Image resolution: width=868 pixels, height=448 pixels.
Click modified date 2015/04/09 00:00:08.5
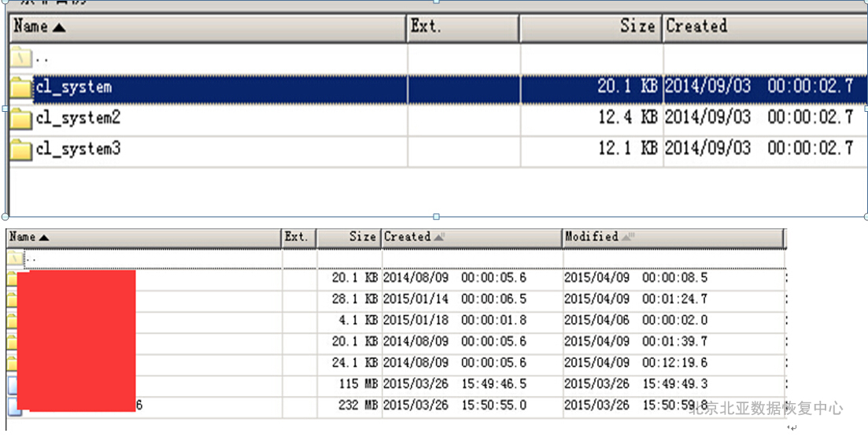click(x=636, y=277)
